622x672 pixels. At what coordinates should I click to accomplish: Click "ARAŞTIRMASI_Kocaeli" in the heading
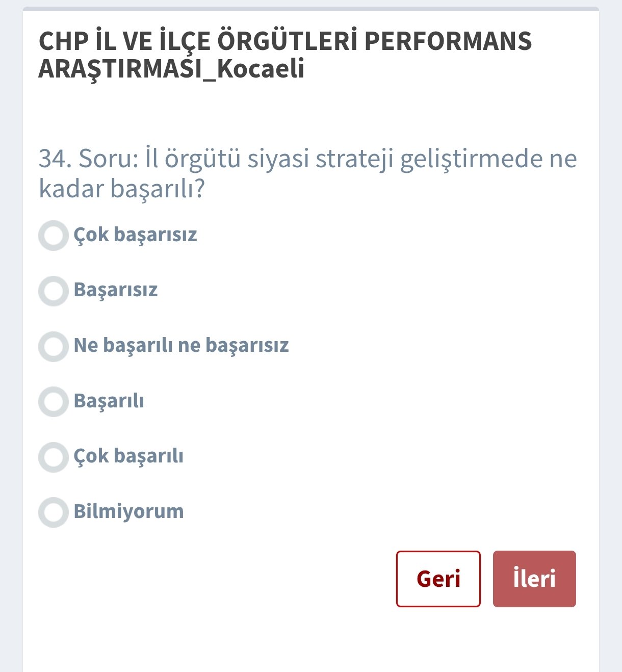[171, 69]
